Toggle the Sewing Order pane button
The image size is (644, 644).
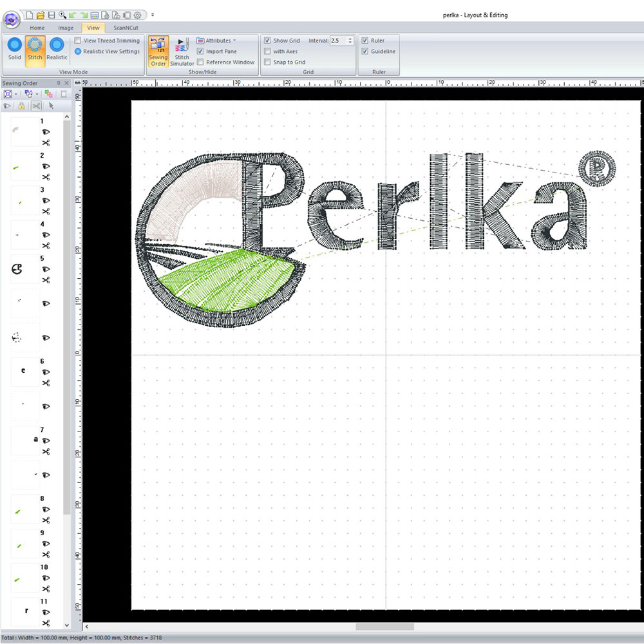point(158,52)
